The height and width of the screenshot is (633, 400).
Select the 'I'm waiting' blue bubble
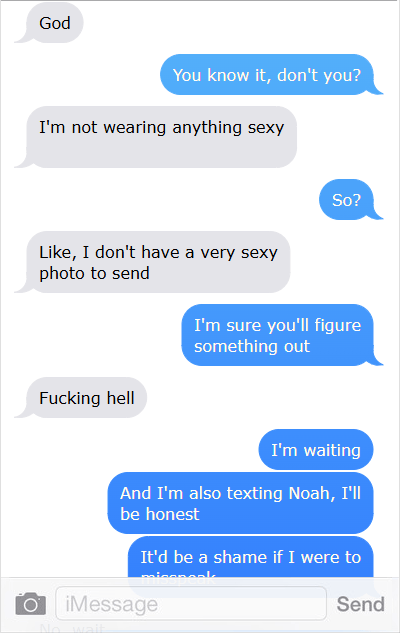point(316,449)
